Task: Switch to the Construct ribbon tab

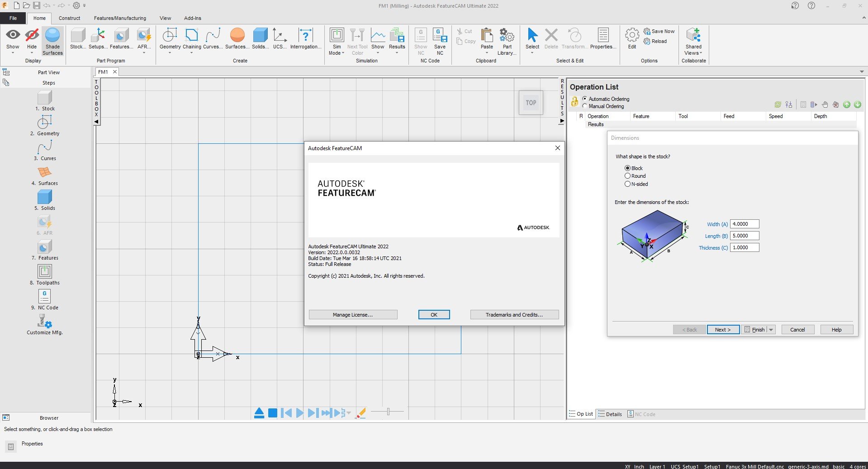Action: click(69, 18)
